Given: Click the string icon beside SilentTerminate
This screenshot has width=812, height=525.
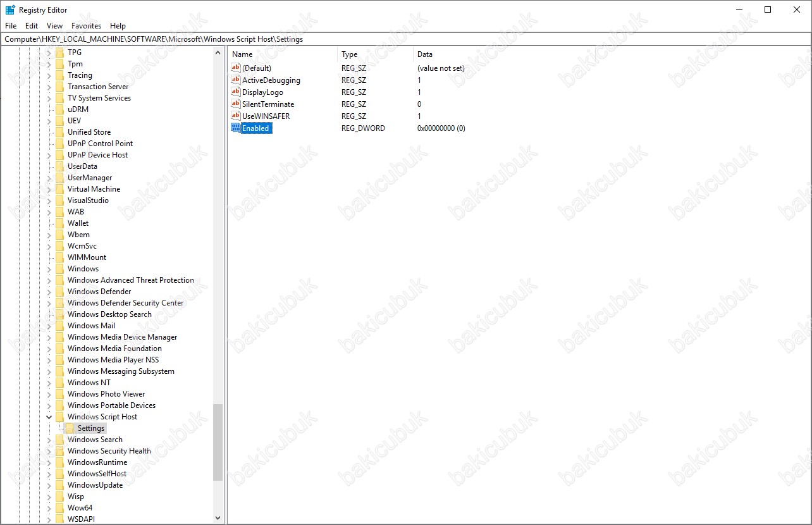Looking at the screenshot, I should [236, 104].
